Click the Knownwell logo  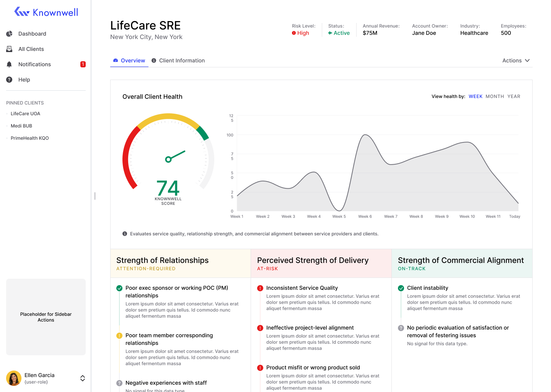(46, 12)
